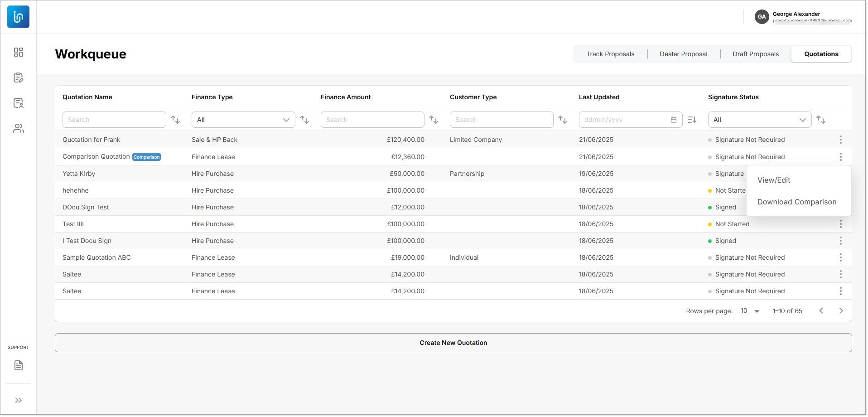Screen dimensions: 868x417
Task: Open the Finance Type filter dropdown
Action: (243, 120)
